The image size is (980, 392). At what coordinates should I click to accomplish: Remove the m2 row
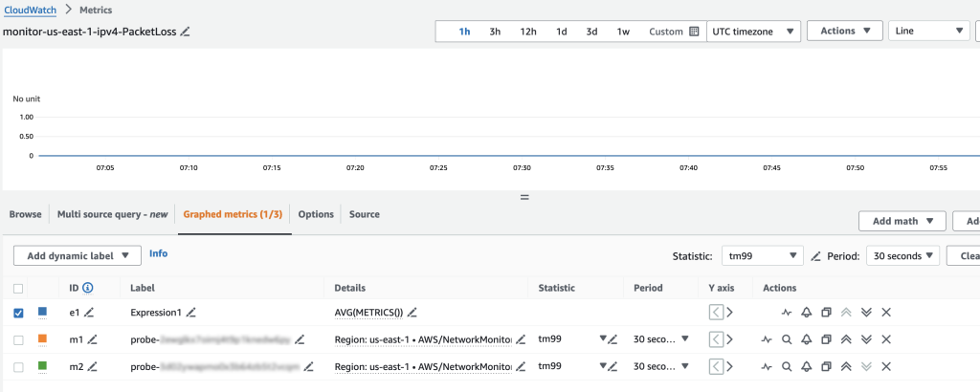tap(885, 367)
